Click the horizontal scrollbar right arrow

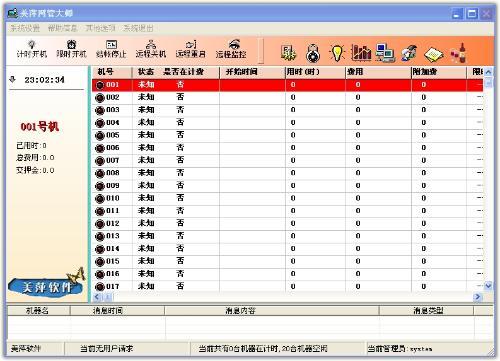click(x=478, y=297)
